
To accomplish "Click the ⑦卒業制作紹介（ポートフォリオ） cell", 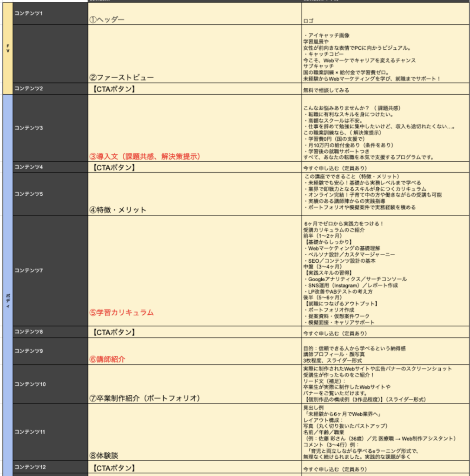I will click(194, 384).
